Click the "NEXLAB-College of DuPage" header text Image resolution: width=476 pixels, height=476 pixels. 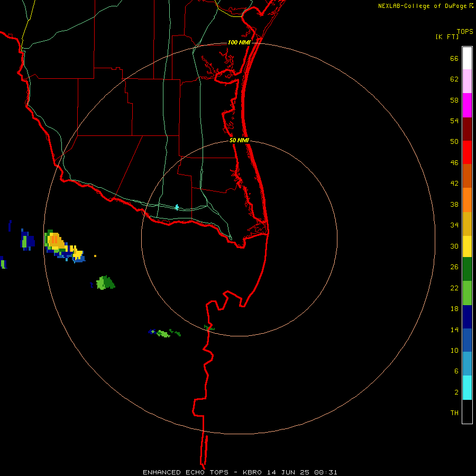coord(422,6)
